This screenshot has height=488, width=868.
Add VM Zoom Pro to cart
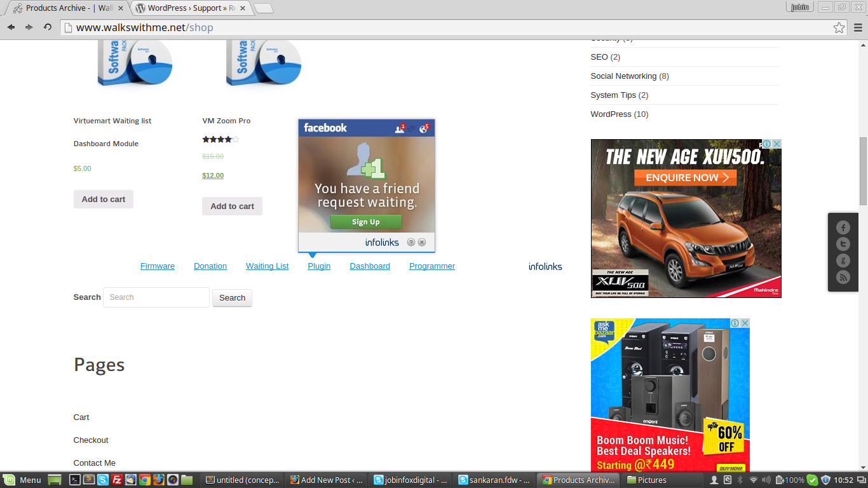pos(232,206)
